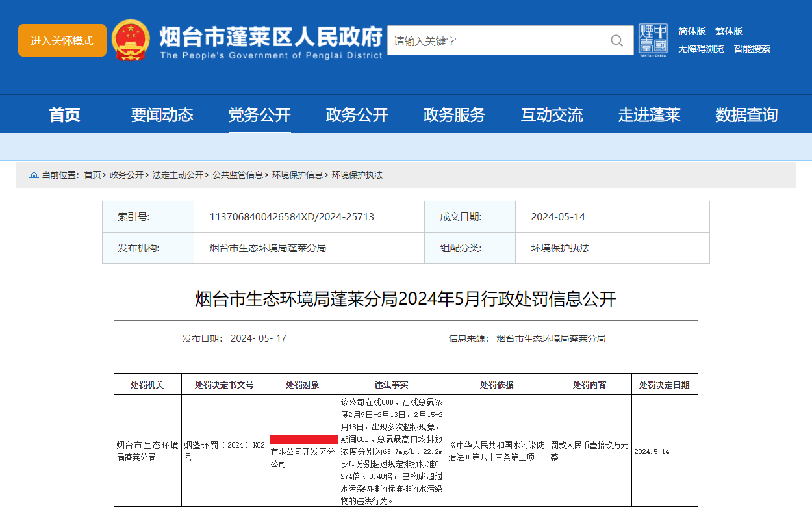Switch to 简体版 simplified Chinese version

(x=692, y=31)
